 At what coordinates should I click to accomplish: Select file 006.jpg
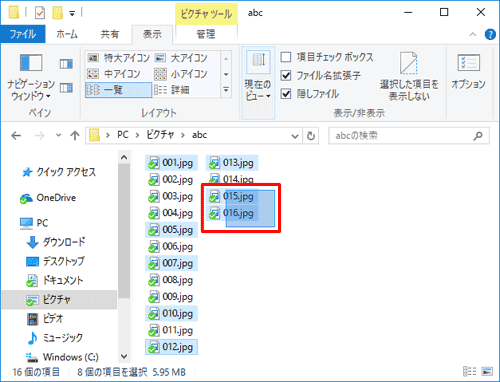(x=171, y=247)
